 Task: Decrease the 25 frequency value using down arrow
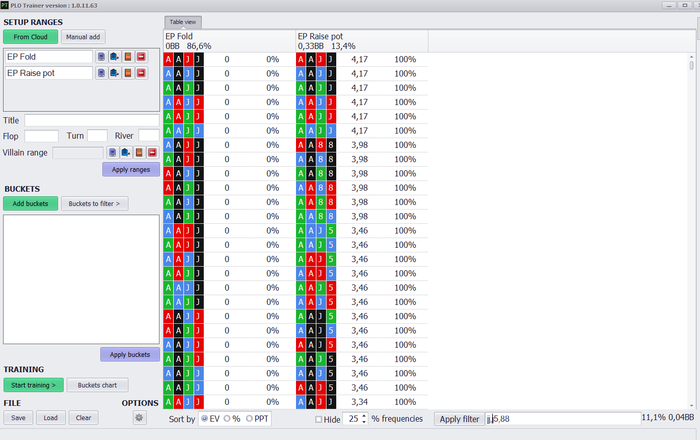[364, 422]
